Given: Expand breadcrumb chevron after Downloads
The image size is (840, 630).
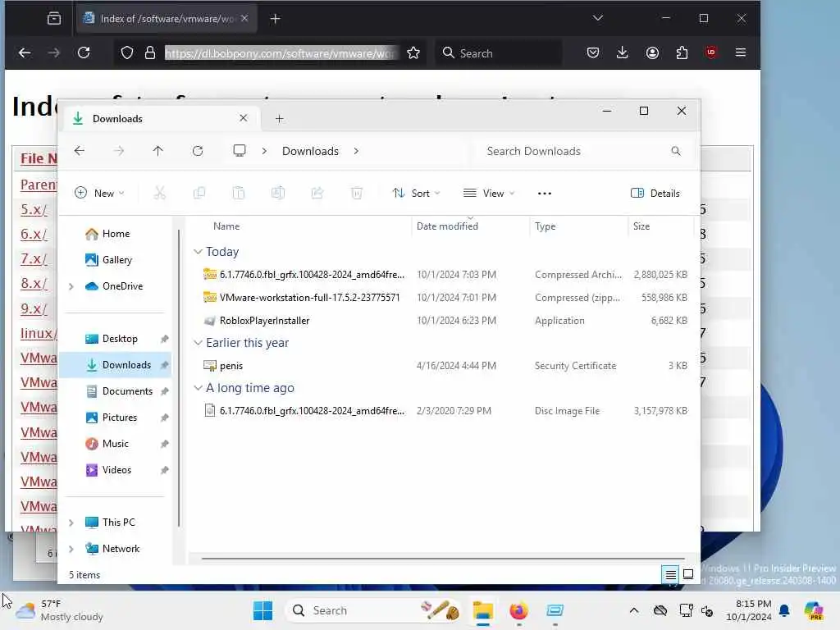Looking at the screenshot, I should 356,151.
